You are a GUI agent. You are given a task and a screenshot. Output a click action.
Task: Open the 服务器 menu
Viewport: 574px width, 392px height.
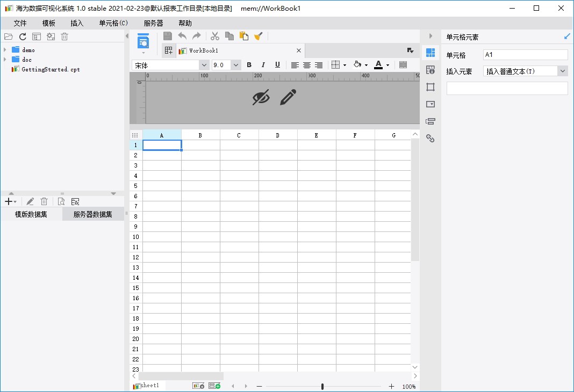153,23
